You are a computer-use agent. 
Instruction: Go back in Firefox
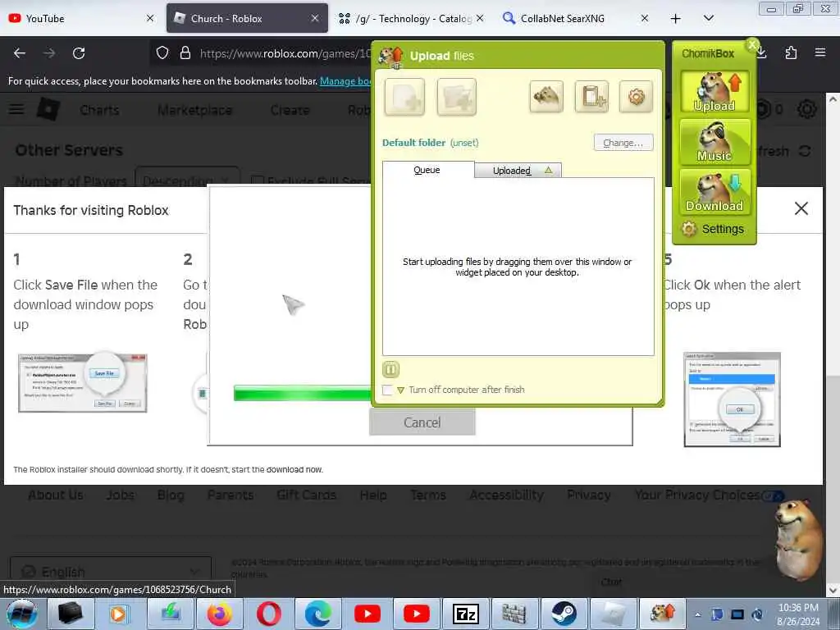[x=20, y=53]
